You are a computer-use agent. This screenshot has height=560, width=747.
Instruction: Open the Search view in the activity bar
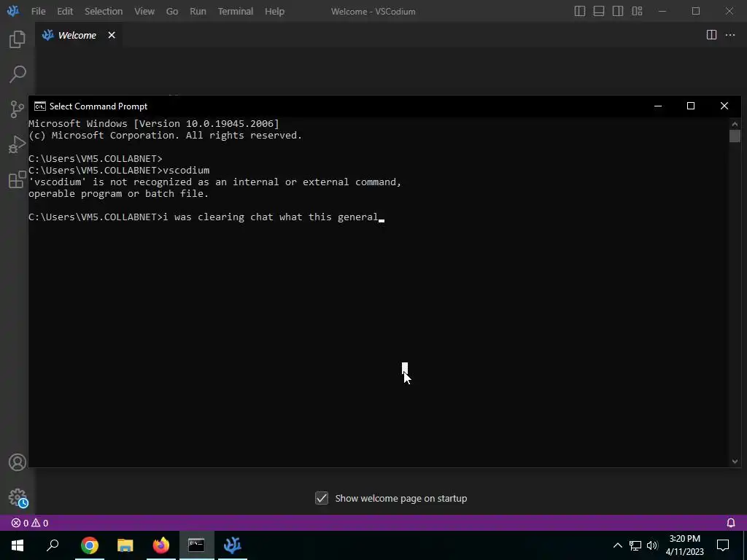tap(18, 74)
